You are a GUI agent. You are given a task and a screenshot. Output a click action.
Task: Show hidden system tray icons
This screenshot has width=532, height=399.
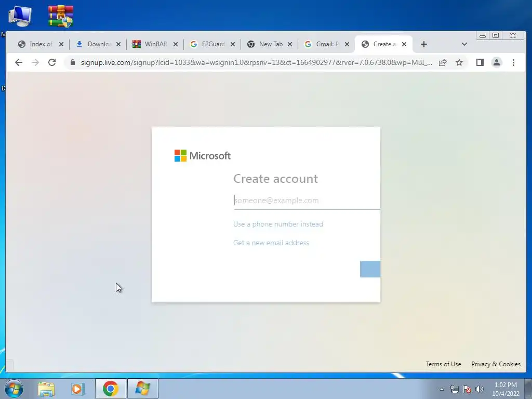[x=442, y=389]
